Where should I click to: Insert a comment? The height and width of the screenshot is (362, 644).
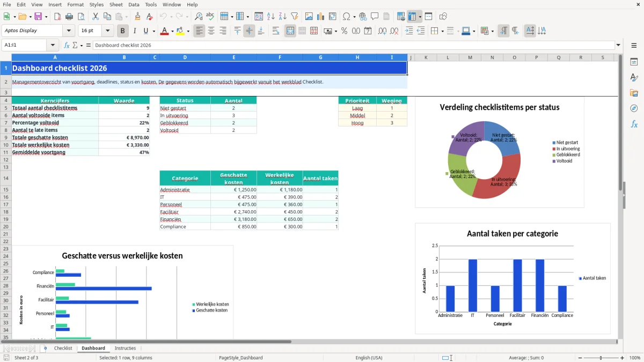coord(375,17)
